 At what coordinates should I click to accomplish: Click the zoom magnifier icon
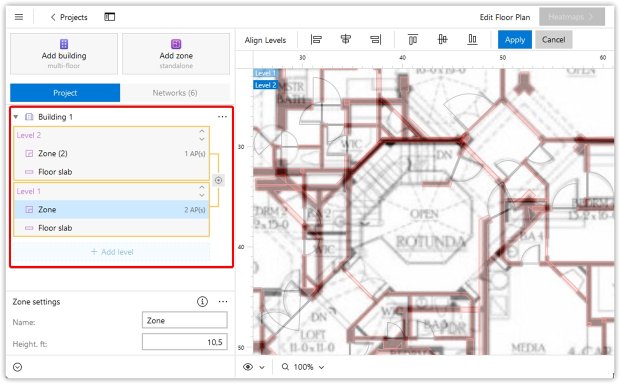(285, 367)
